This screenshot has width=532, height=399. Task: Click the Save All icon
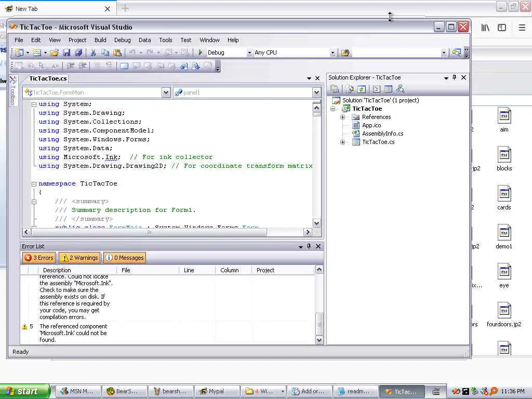coord(78,52)
